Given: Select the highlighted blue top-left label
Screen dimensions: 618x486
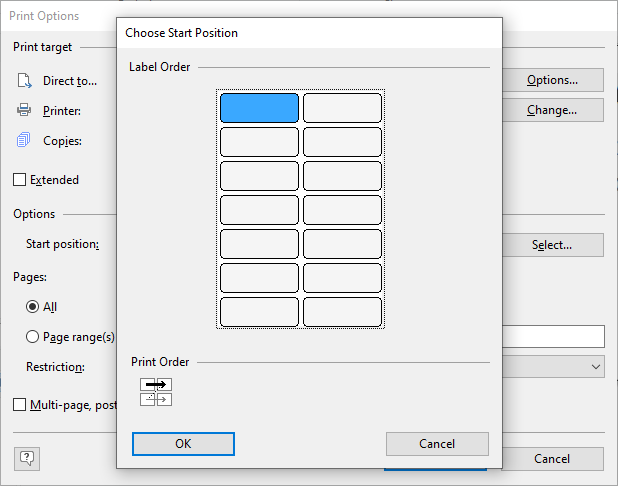Looking at the screenshot, I should 259,108.
